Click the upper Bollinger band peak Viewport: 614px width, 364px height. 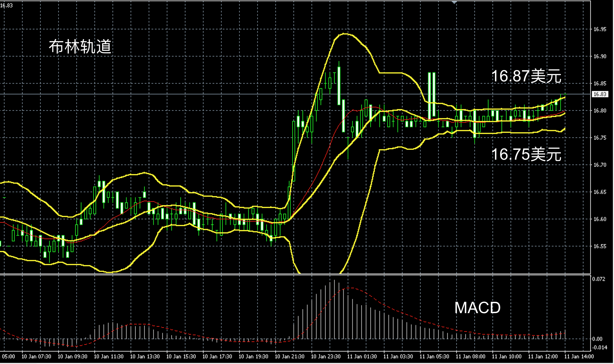(344, 34)
